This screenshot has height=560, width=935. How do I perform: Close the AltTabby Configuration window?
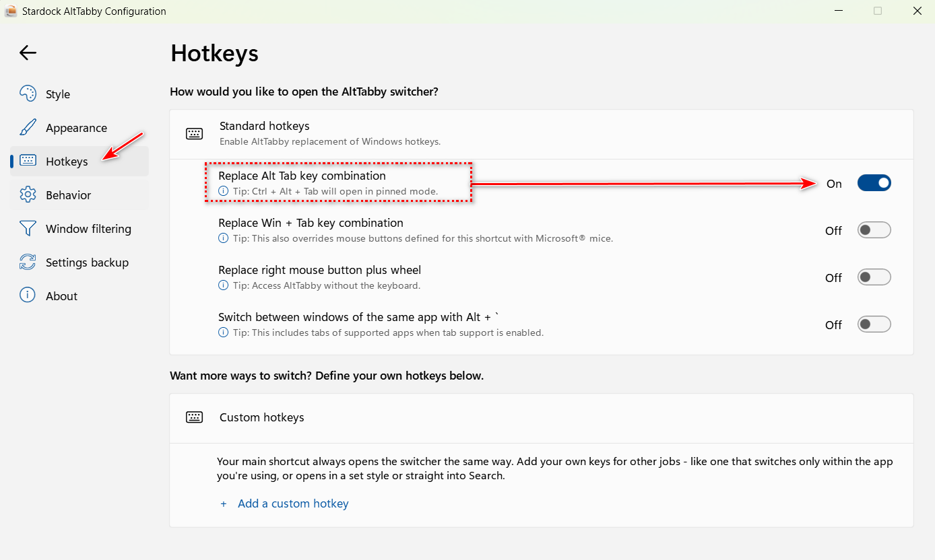(917, 11)
